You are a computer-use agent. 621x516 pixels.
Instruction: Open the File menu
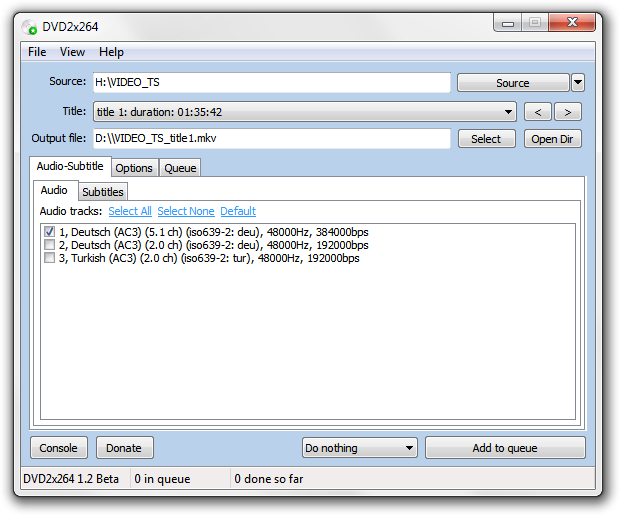point(37,52)
